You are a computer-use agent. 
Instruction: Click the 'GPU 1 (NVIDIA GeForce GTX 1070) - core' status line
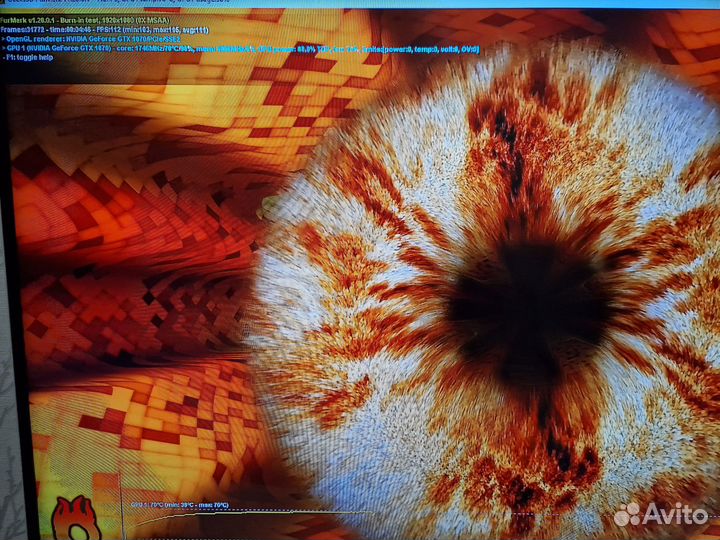(241, 49)
